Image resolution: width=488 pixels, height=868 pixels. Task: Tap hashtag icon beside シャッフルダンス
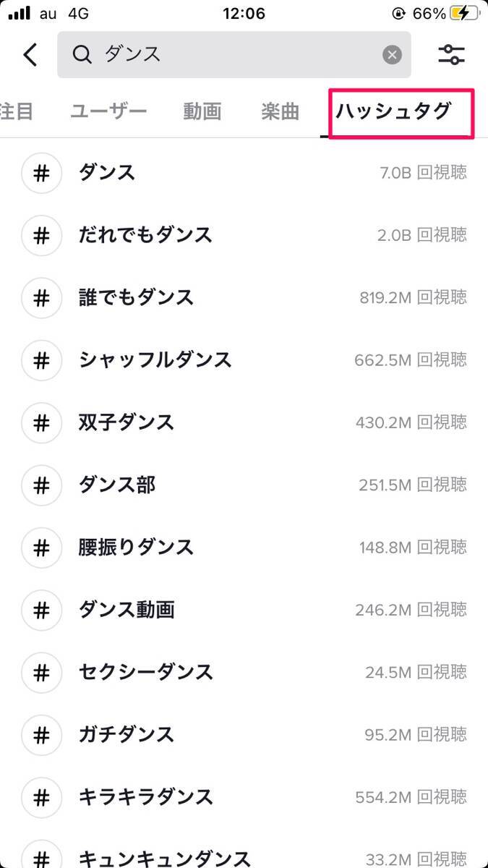[x=42, y=359]
